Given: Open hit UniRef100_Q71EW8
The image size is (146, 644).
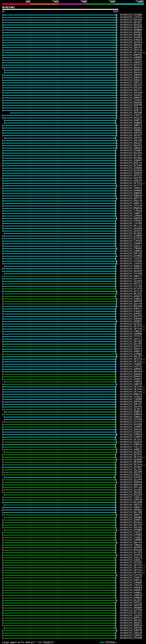Looking at the screenshot, I should click(131, 15).
